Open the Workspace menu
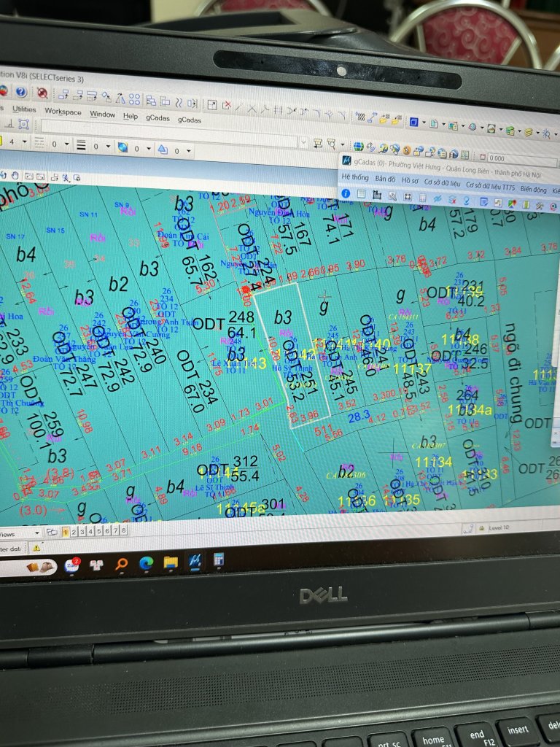Screen dimensions: 560x747 tap(63, 112)
